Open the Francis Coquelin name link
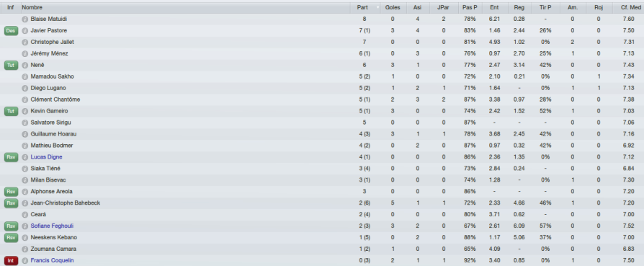The width and height of the screenshot is (644, 266). pos(52,261)
